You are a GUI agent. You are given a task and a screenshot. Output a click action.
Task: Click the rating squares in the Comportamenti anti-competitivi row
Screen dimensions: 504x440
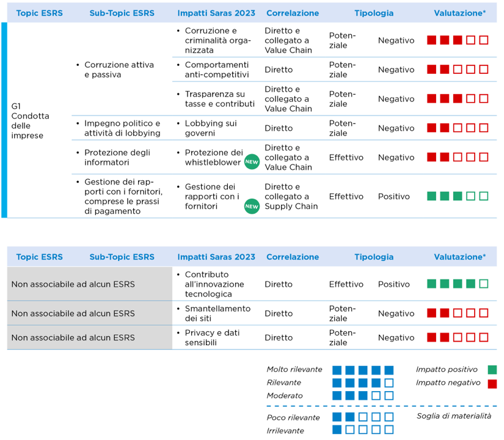click(x=458, y=70)
